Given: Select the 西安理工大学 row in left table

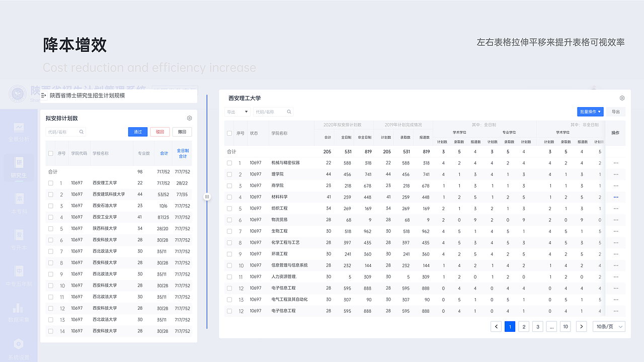Looking at the screenshot, I should (119, 183).
